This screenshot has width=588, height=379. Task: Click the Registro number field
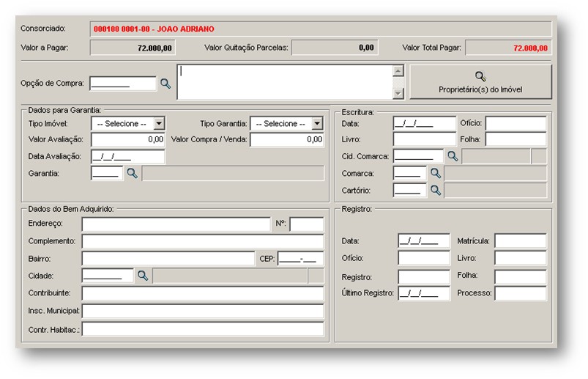(424, 277)
